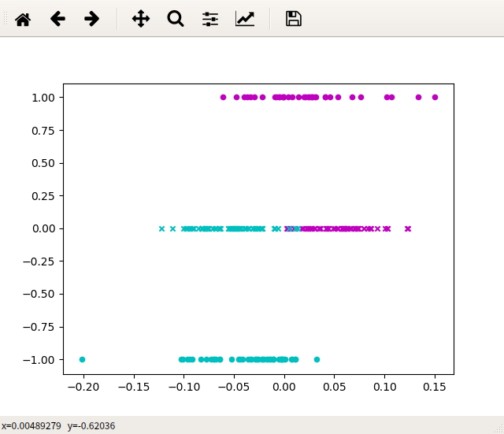Click the y-axis tick label −0.50
Screen dimensions: 504x434
pos(39,294)
